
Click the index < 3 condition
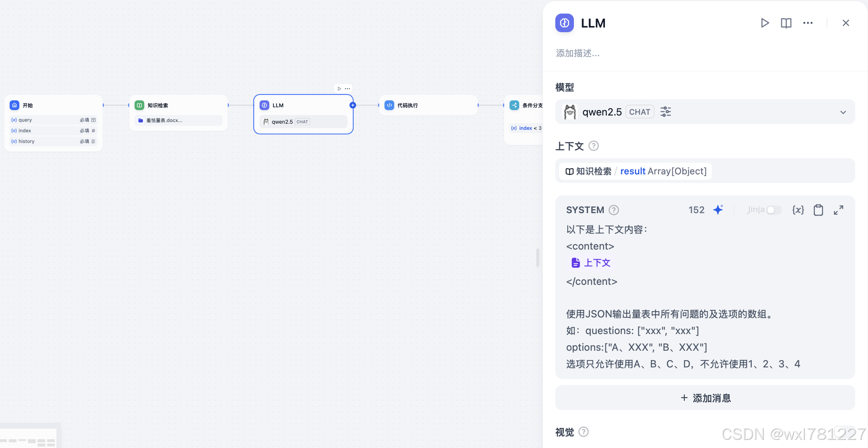tap(526, 128)
